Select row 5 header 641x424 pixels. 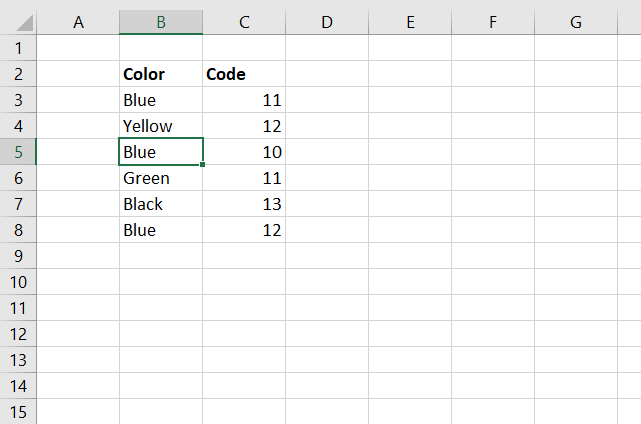point(18,152)
